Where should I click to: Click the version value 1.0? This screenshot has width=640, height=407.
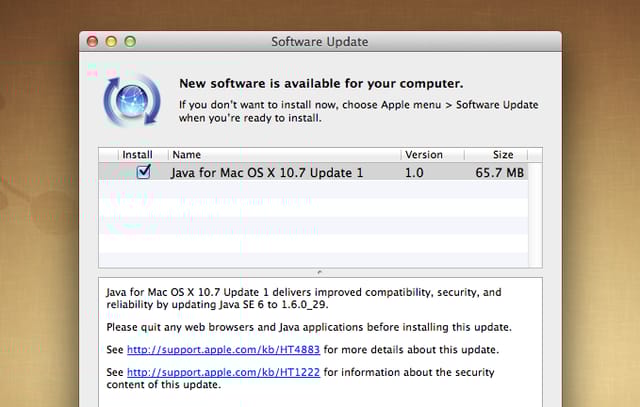point(414,173)
